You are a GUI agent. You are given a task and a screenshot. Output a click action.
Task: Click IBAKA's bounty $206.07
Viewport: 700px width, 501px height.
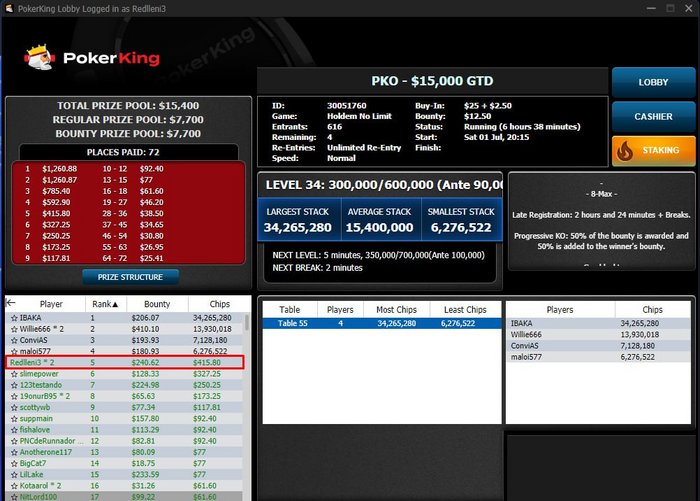(145, 318)
